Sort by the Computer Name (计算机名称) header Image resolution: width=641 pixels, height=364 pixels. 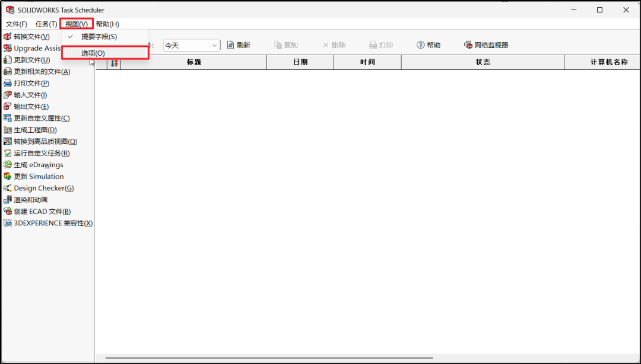tap(602, 62)
